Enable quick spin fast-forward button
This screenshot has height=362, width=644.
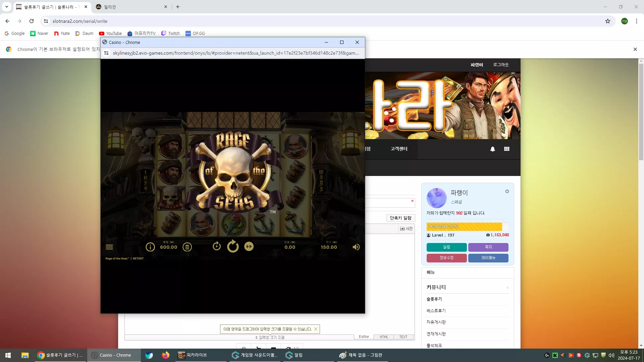coord(249,247)
